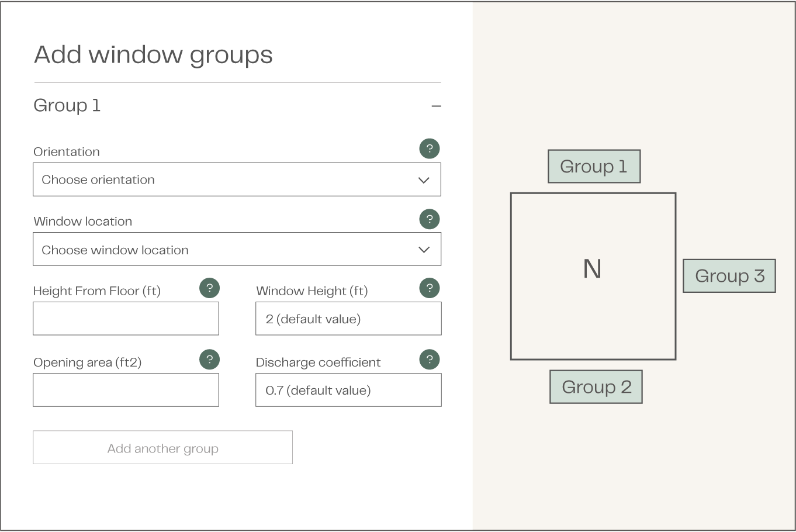Select the Group 2 label in diagram
The image size is (796, 532).
point(596,387)
